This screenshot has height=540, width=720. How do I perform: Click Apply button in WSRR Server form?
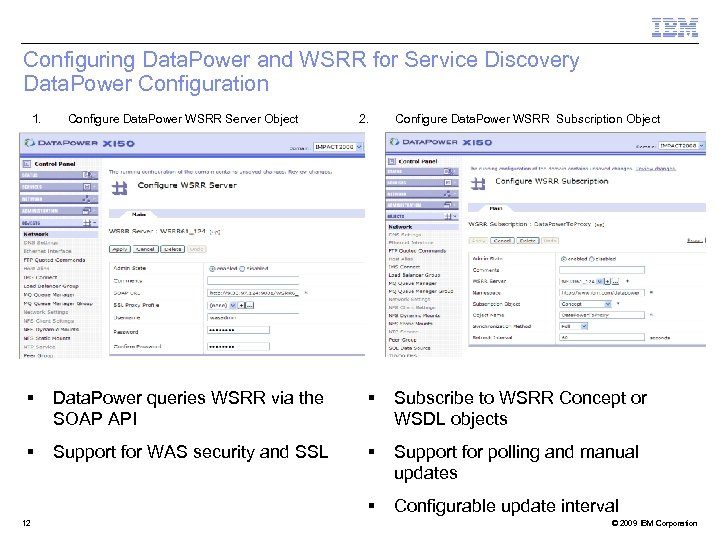pos(120,249)
